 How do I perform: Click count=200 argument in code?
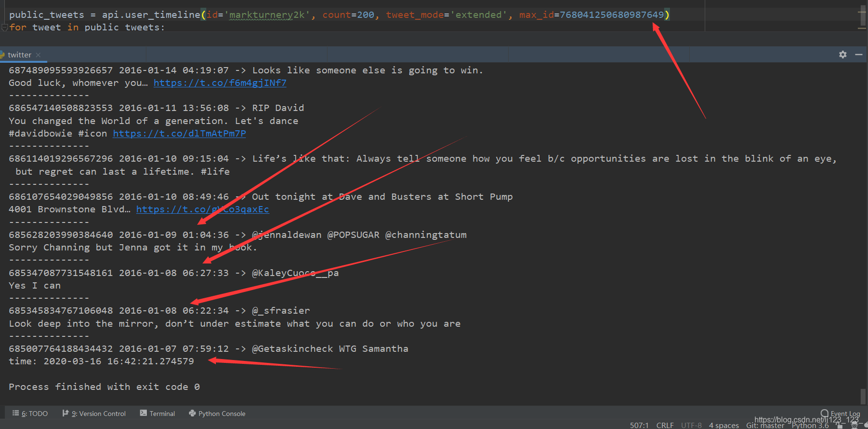tap(348, 15)
